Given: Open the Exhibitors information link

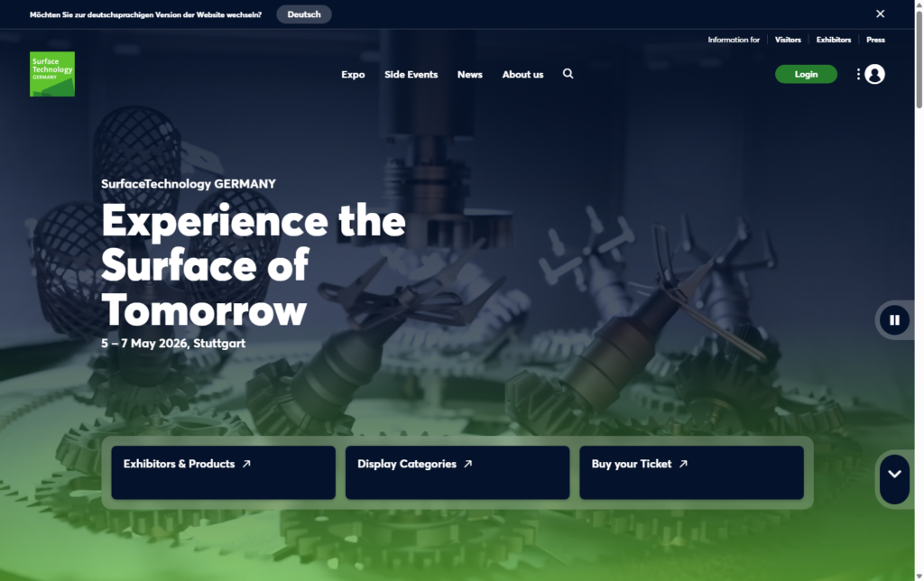Looking at the screenshot, I should [x=834, y=40].
